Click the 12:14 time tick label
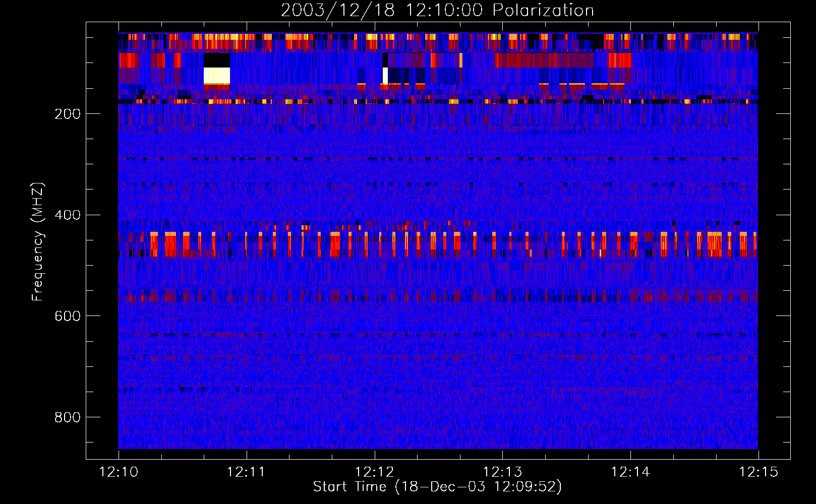Viewport: 816px width, 504px height. [630, 472]
